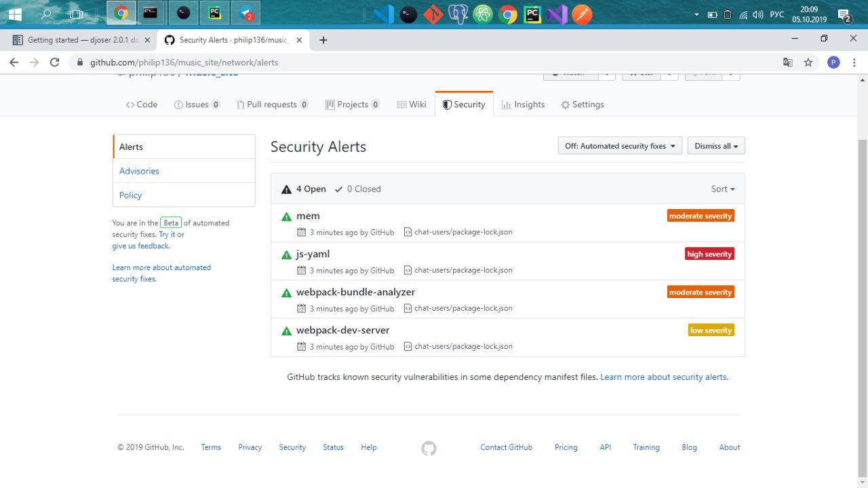This screenshot has height=488, width=868.
Task: Select Policy in the sidebar
Action: [x=184, y=195]
